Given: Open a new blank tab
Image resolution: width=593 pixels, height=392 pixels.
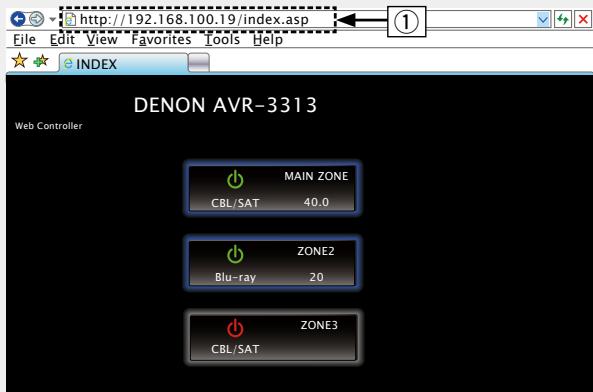Looking at the screenshot, I should pyautogui.click(x=199, y=62).
